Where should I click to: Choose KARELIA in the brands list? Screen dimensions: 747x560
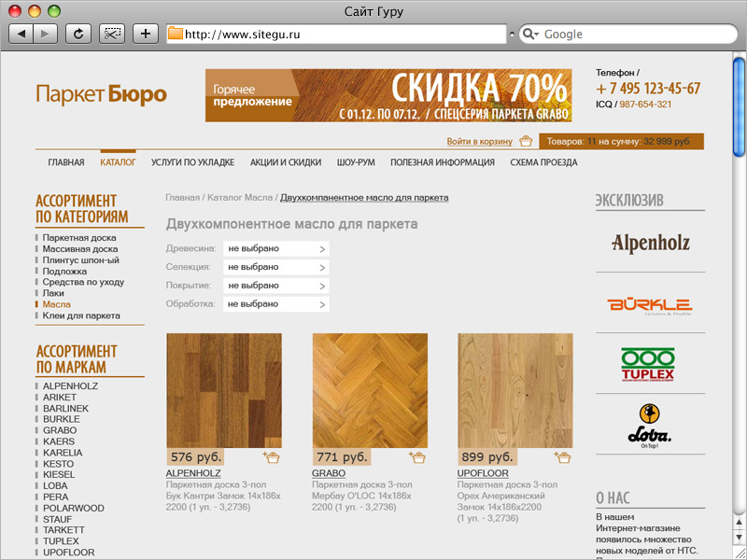coord(63,453)
